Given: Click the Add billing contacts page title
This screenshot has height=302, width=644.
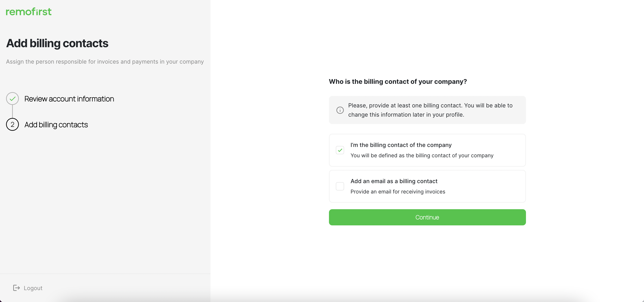Looking at the screenshot, I should [57, 43].
